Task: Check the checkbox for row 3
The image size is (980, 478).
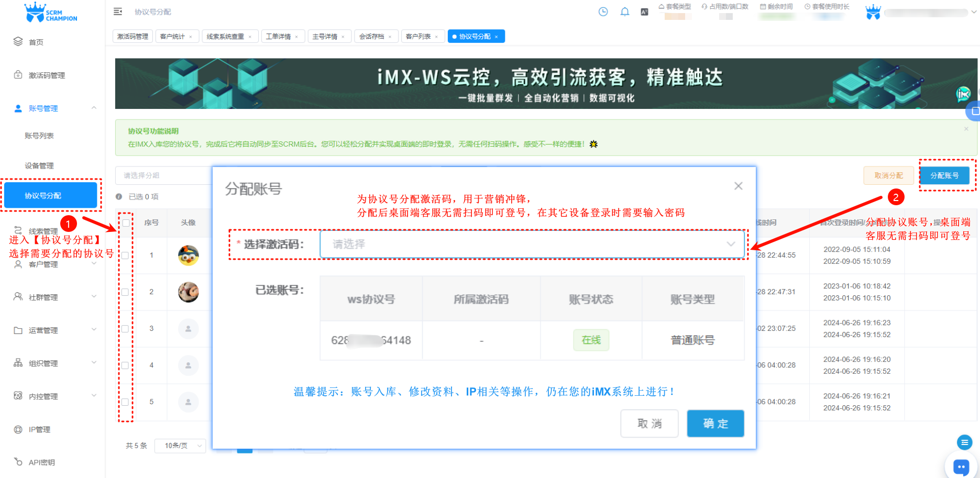Action: (126, 328)
